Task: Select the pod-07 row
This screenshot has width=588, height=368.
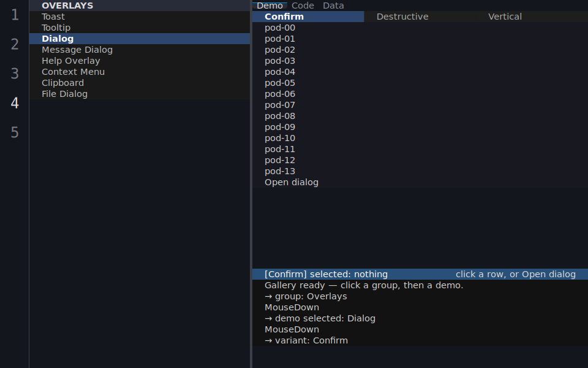Action: pyautogui.click(x=420, y=105)
